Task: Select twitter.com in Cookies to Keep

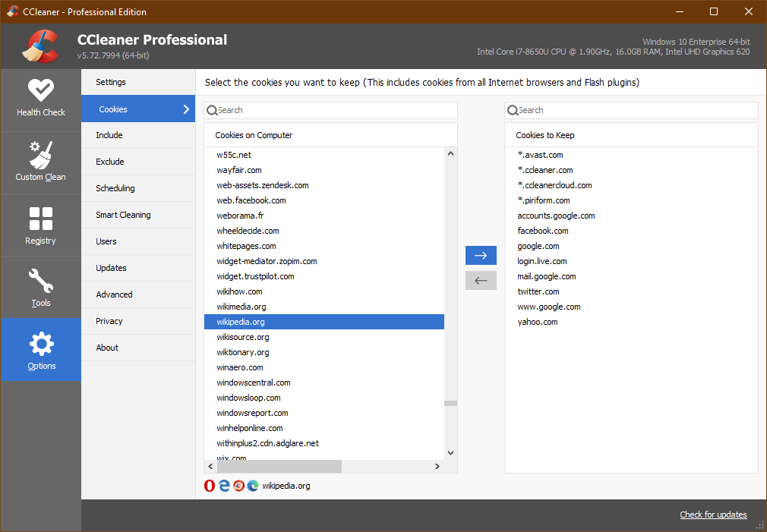Action: [538, 291]
